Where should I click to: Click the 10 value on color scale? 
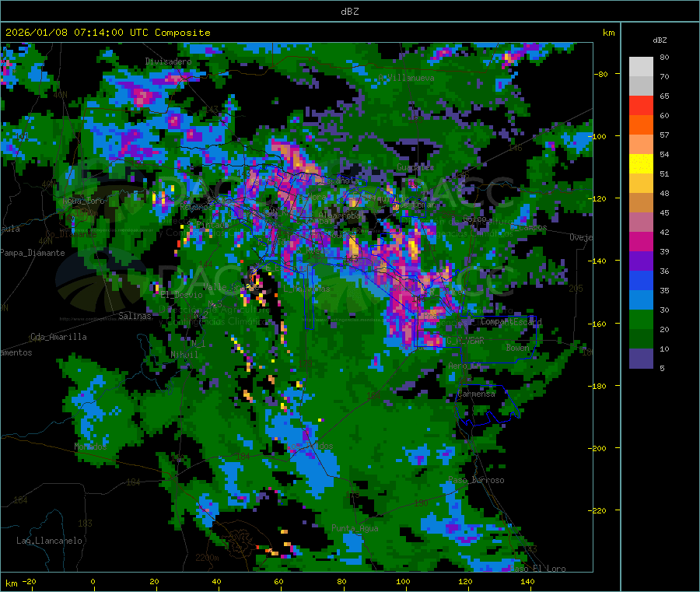pyautogui.click(x=664, y=349)
